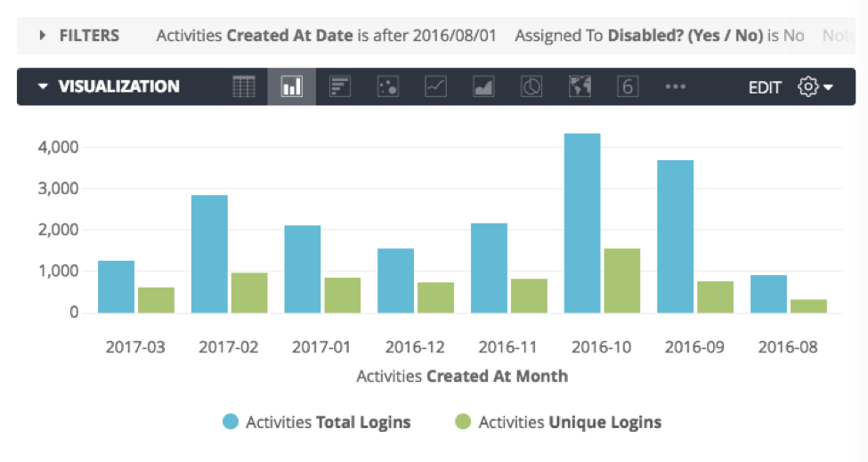The width and height of the screenshot is (868, 462).
Task: Select the column chart visualization icon
Action: coord(292,87)
